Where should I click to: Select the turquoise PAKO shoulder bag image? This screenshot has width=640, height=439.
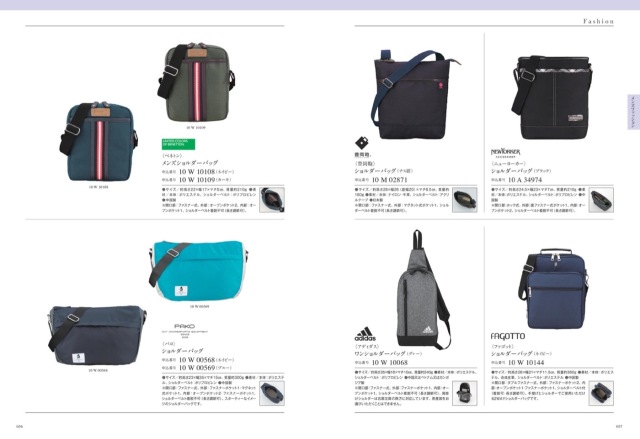(x=199, y=270)
